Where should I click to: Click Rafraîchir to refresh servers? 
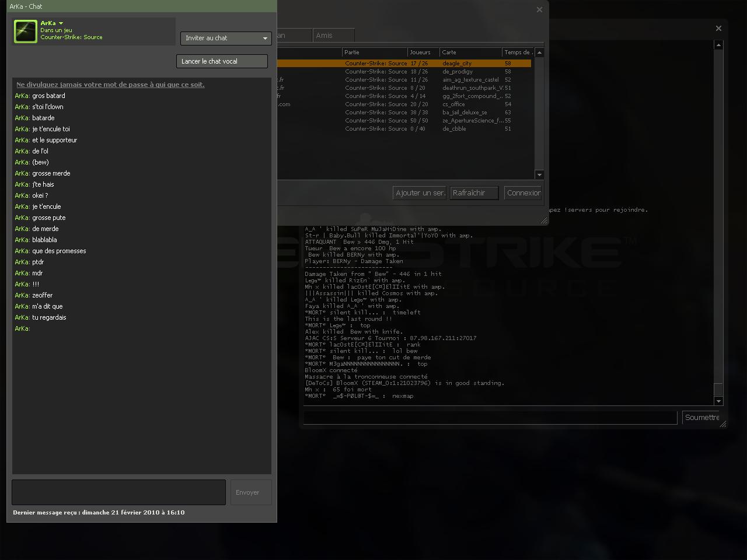point(474,193)
